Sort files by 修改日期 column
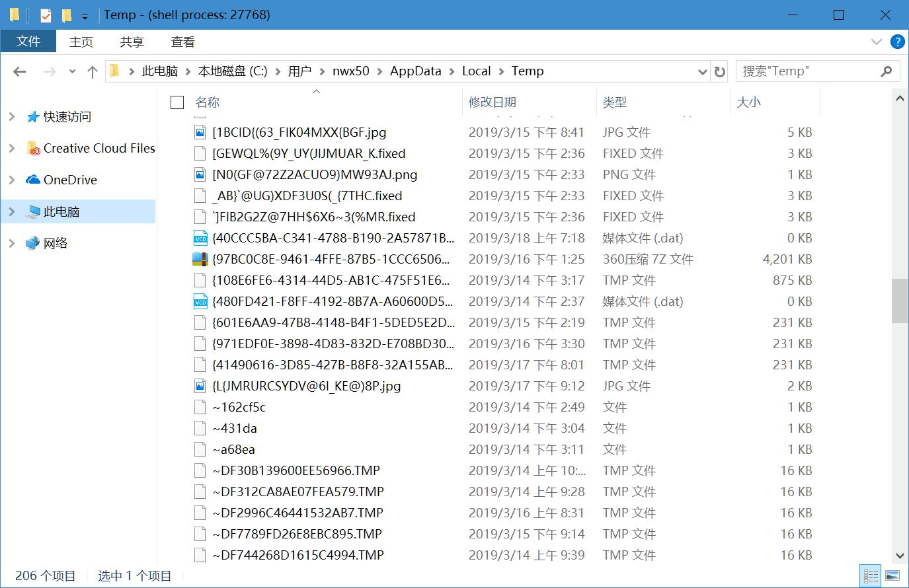The height and width of the screenshot is (588, 909). (492, 102)
